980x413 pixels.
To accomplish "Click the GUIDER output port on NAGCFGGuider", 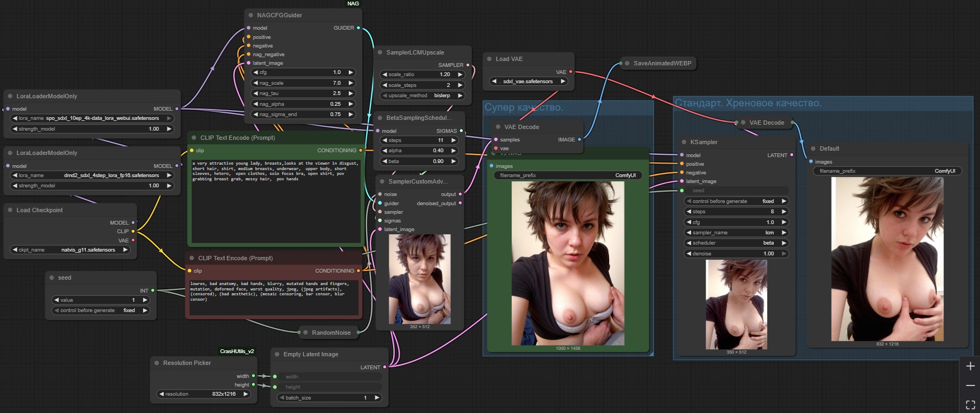I will 359,28.
